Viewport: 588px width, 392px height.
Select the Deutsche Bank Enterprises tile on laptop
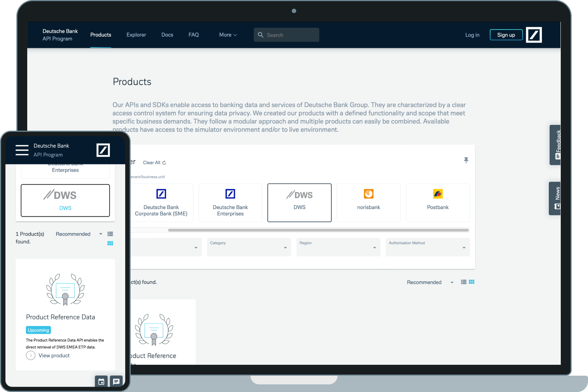tap(230, 203)
